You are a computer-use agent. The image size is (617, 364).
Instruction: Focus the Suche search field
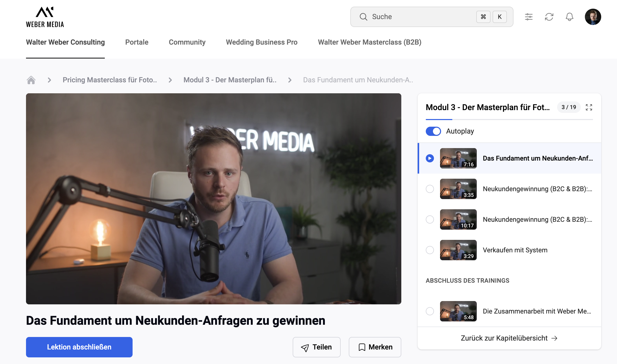[x=432, y=17]
